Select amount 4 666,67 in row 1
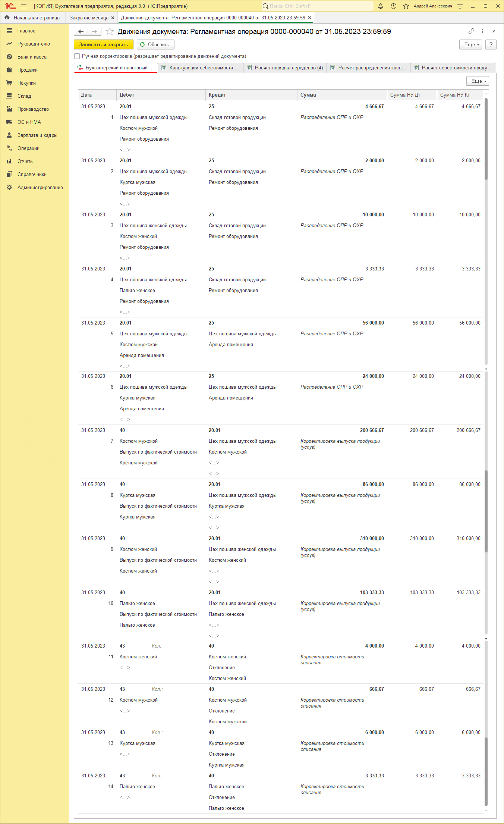Viewport: 504px width, 824px height. coord(374,107)
